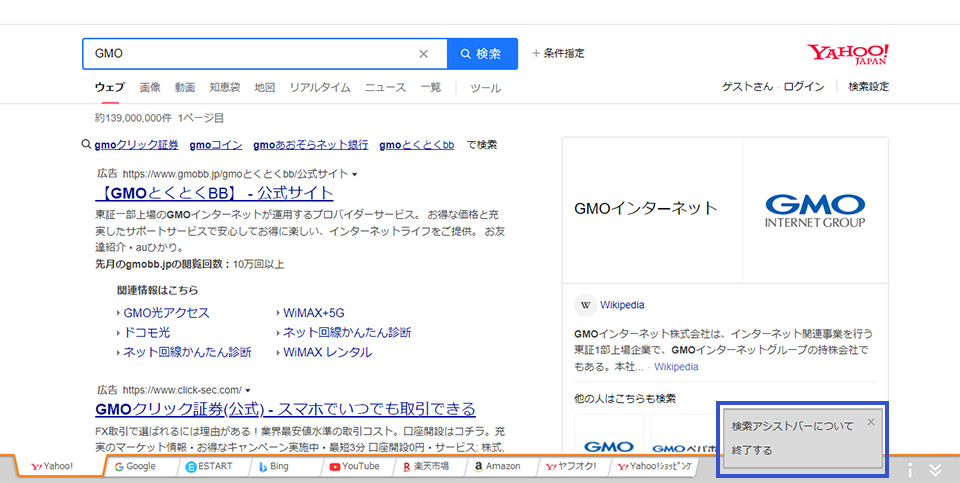Switch to Google in the assist bar

[141, 466]
